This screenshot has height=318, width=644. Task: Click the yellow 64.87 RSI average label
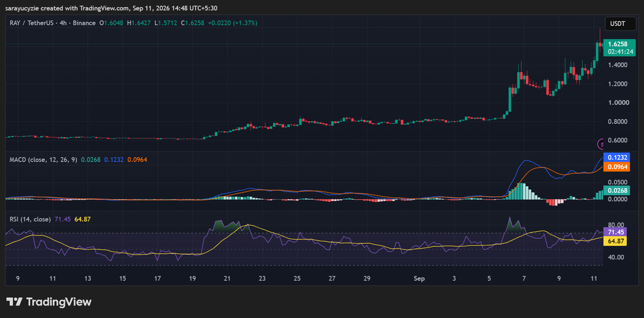(x=615, y=241)
